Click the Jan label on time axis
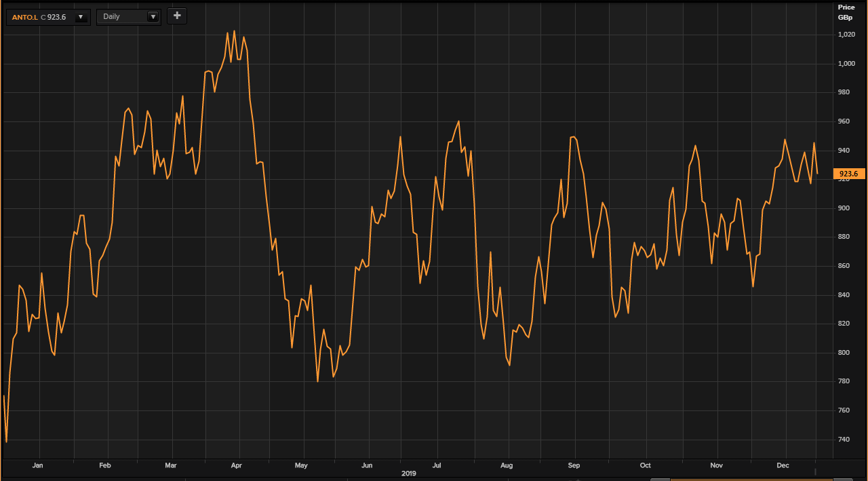Screen dimensions: 868x481 click(x=37, y=465)
